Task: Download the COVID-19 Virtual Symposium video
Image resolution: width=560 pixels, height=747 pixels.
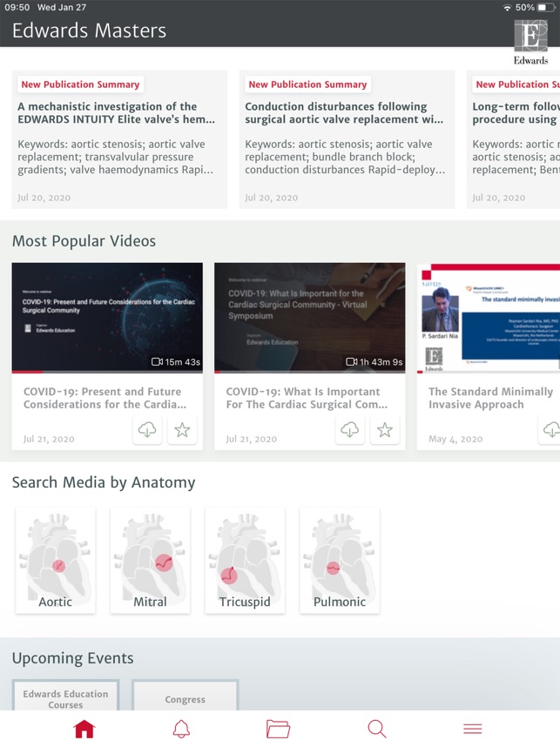Action: click(350, 430)
